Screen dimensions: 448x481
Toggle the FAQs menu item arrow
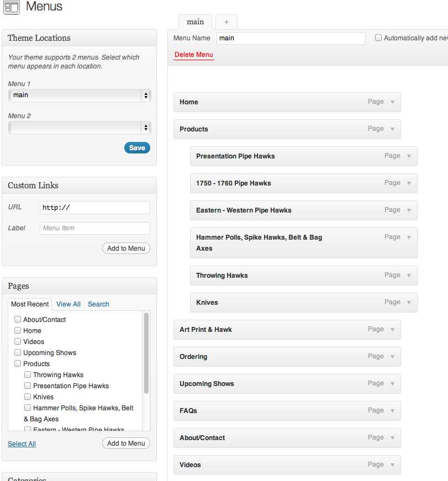click(x=392, y=410)
